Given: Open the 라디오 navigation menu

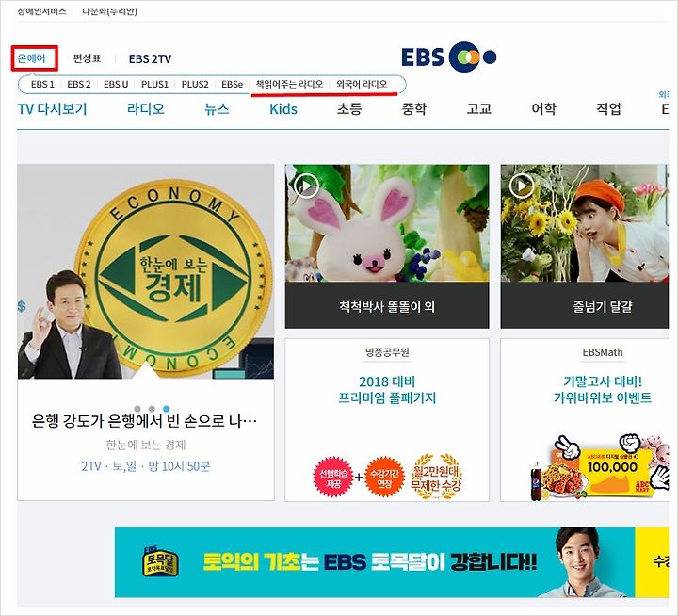Looking at the screenshot, I should [146, 109].
